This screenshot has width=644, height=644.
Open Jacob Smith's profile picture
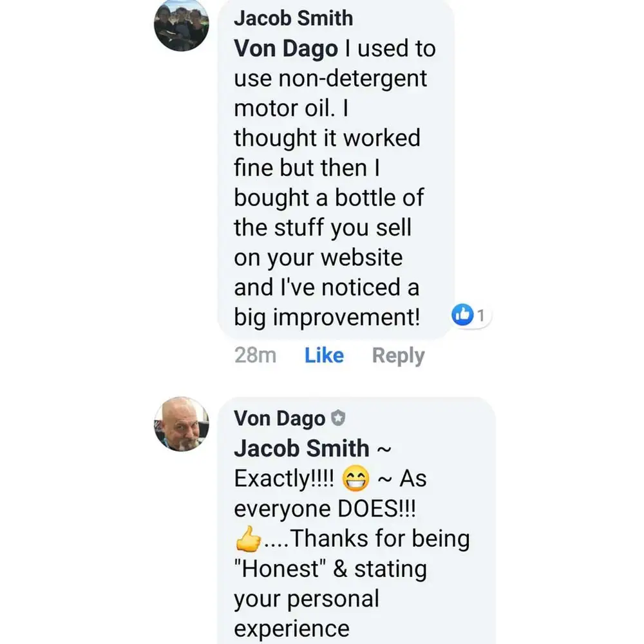(182, 24)
